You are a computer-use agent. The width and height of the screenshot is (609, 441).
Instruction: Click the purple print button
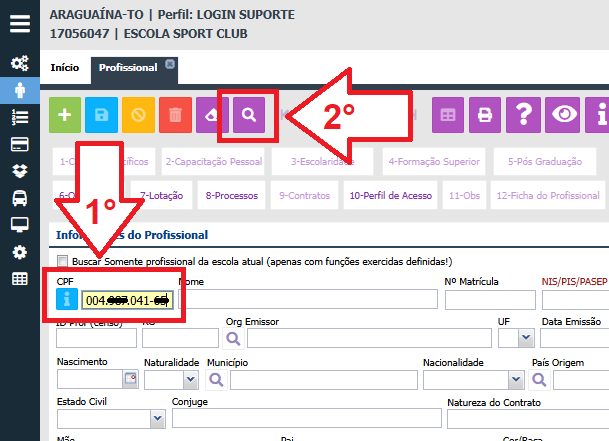coord(485,115)
